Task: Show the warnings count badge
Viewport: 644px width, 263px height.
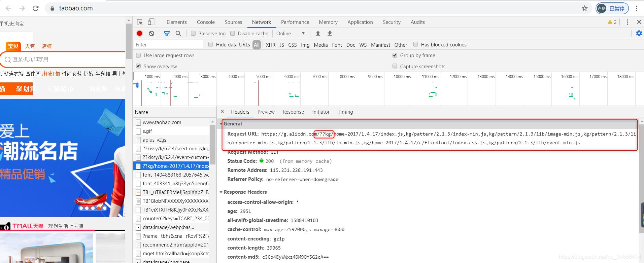Action: (612, 22)
